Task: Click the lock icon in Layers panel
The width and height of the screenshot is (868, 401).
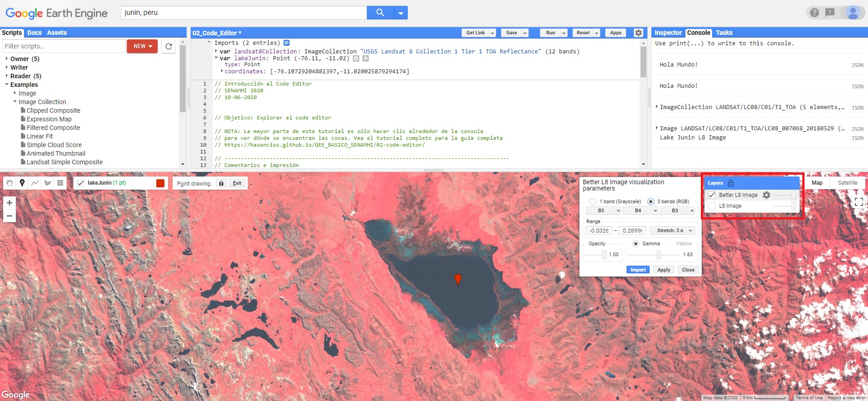Action: coord(731,183)
